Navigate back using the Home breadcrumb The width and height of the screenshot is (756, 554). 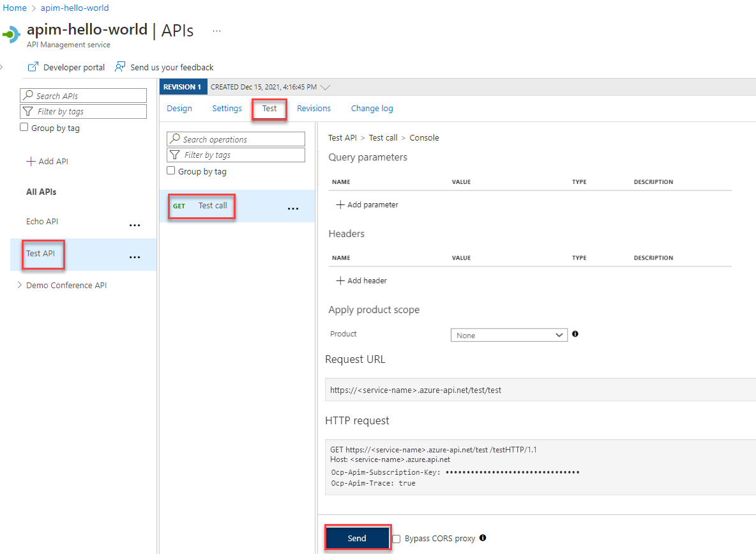pyautogui.click(x=14, y=8)
